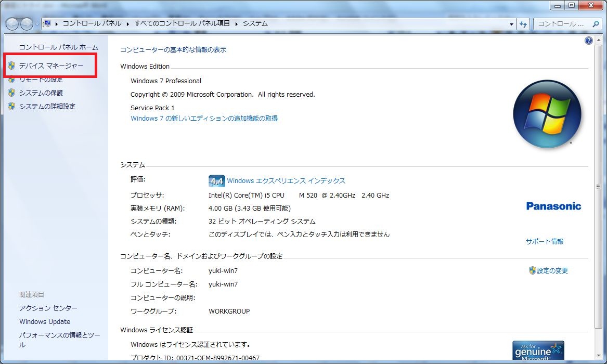Image resolution: width=607 pixels, height=364 pixels.
Task: Click the WORKGROUP value
Action: (x=229, y=311)
